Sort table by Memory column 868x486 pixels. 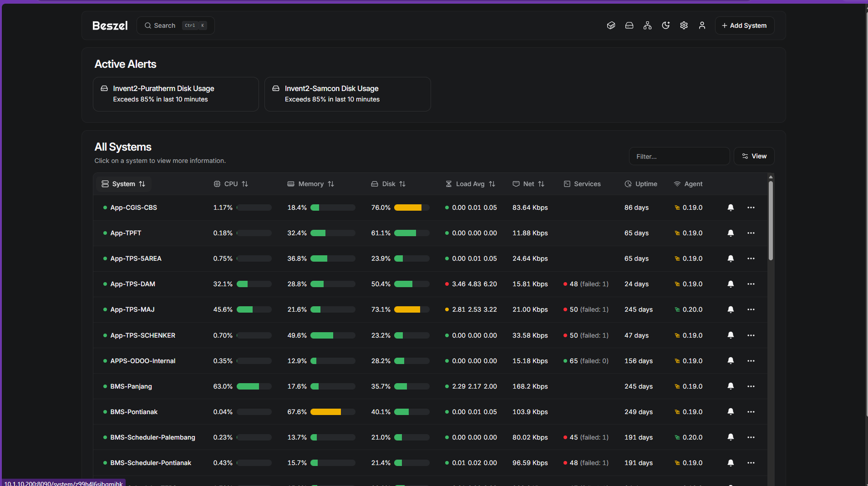point(311,184)
